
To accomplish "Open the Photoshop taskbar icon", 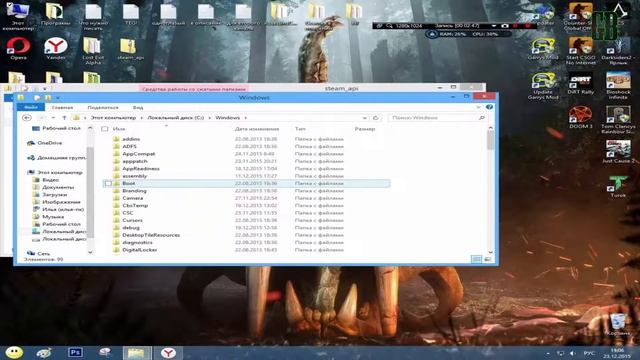I will tap(75, 352).
